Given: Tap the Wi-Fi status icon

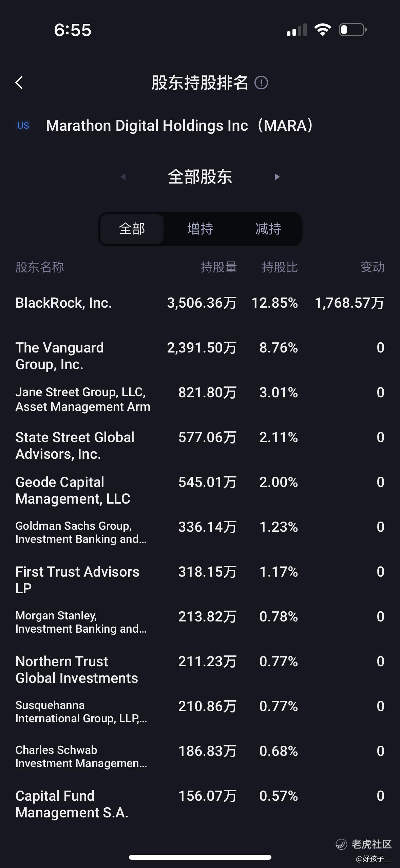Looking at the screenshot, I should 323,30.
